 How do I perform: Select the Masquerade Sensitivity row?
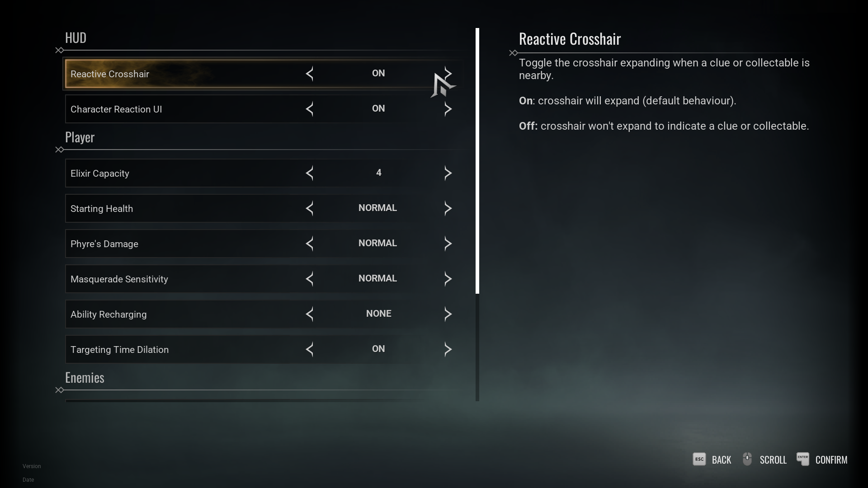tap(181, 279)
